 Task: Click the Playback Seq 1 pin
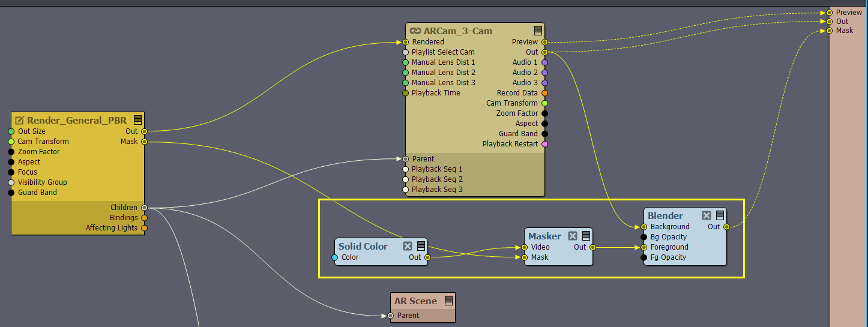tap(406, 169)
